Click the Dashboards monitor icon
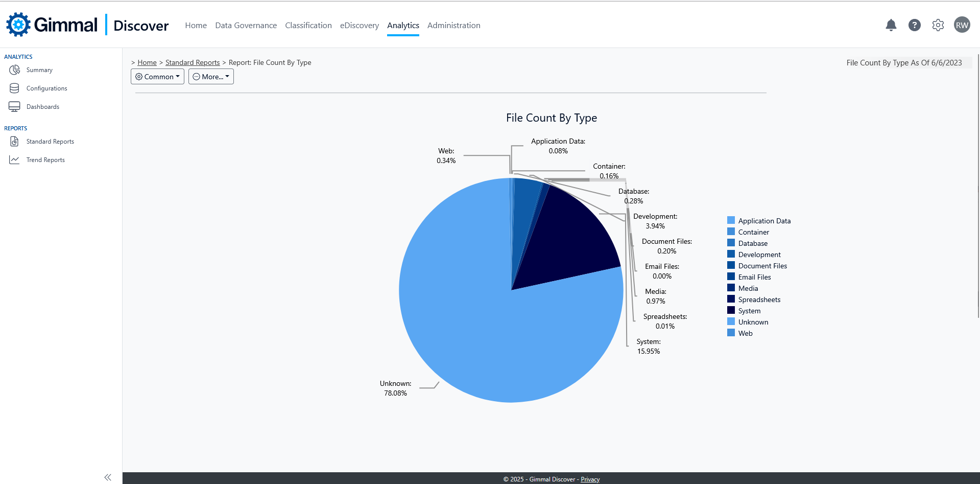Image resolution: width=980 pixels, height=484 pixels. click(14, 107)
